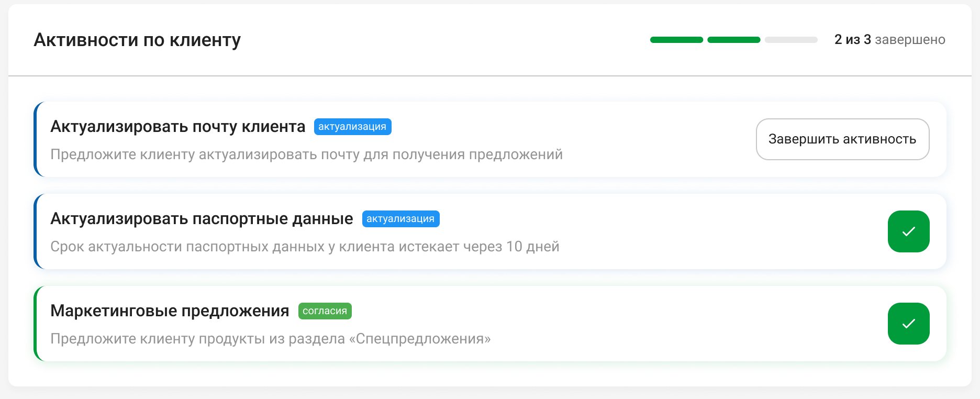Screen dimensions: 980x399
Task: Click the description mentioning «Спецпредложения»
Action: coord(271,339)
